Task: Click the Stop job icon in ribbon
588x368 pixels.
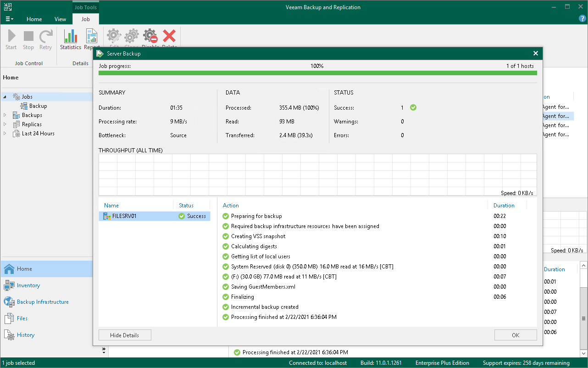Action: (x=28, y=36)
